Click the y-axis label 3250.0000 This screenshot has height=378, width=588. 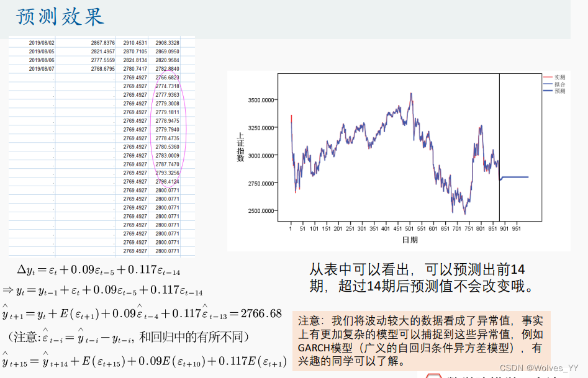[261, 128]
